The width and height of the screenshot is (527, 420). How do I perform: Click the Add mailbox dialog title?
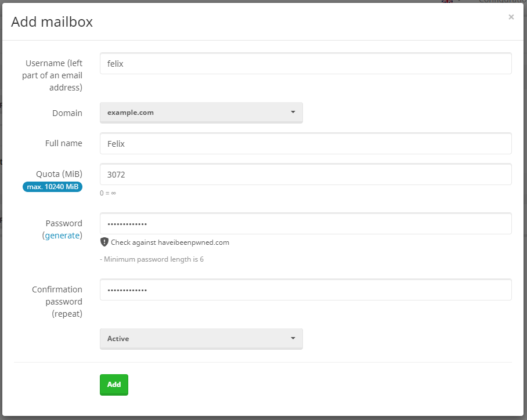[x=52, y=22]
